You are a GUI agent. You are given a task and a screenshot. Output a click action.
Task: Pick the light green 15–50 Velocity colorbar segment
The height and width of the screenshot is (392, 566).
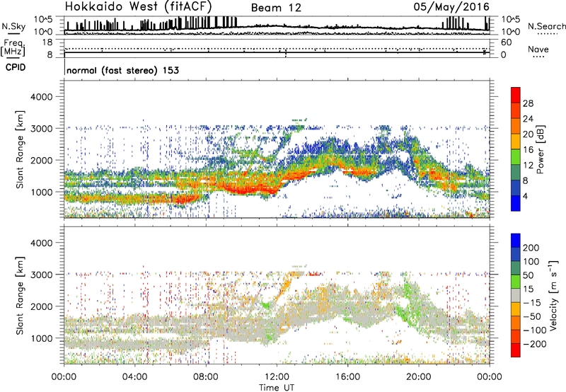(x=516, y=282)
